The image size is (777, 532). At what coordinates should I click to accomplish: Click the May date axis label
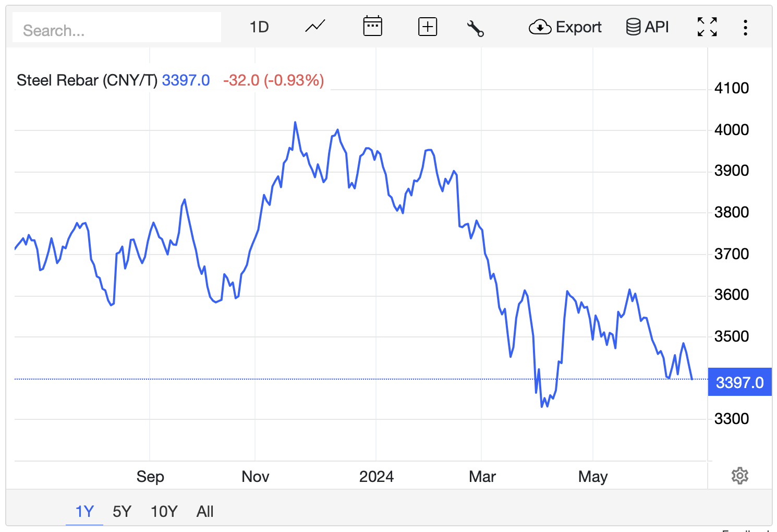(593, 476)
